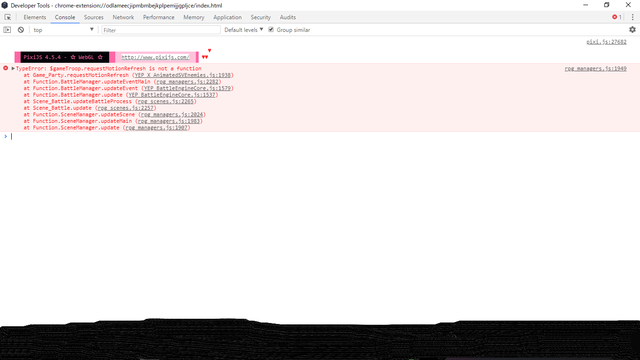
Task: Open the Performance tab
Action: pyautogui.click(x=158, y=17)
